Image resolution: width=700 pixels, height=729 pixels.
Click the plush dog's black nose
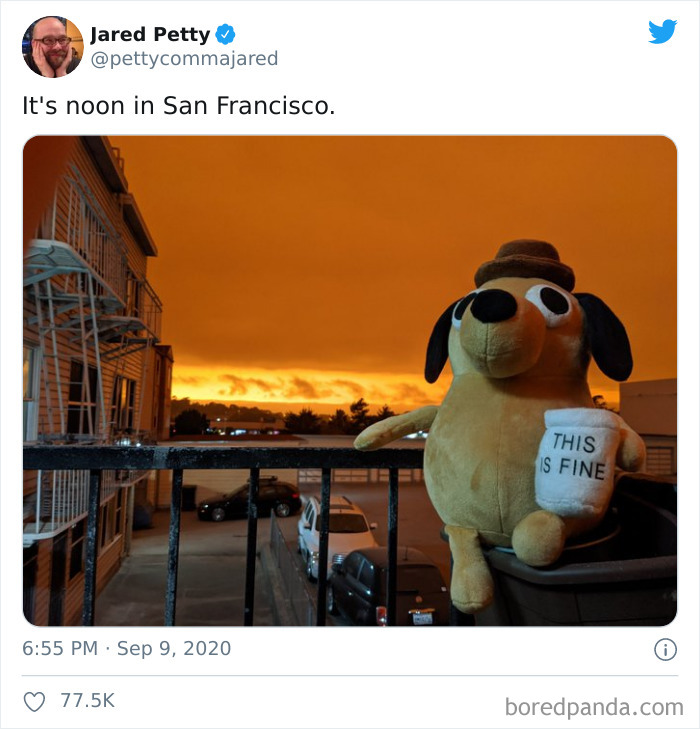pos(493,306)
